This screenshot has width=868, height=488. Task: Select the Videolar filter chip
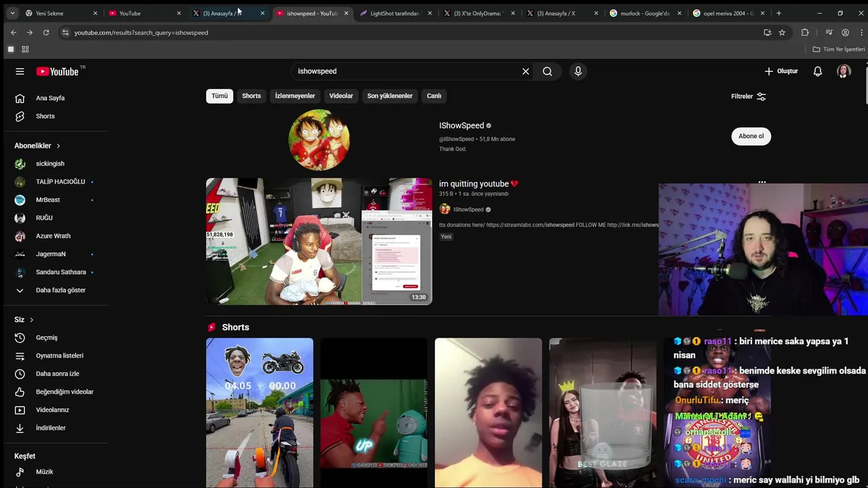point(341,96)
